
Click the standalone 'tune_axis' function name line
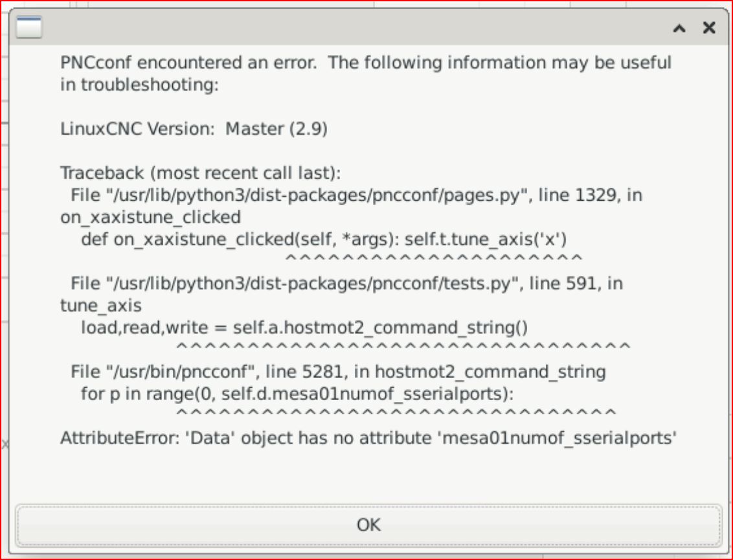point(101,305)
